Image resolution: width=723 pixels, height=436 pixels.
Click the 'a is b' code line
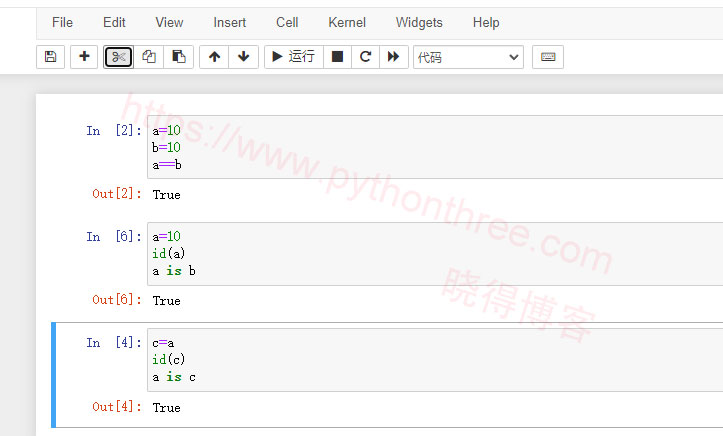coord(174,271)
